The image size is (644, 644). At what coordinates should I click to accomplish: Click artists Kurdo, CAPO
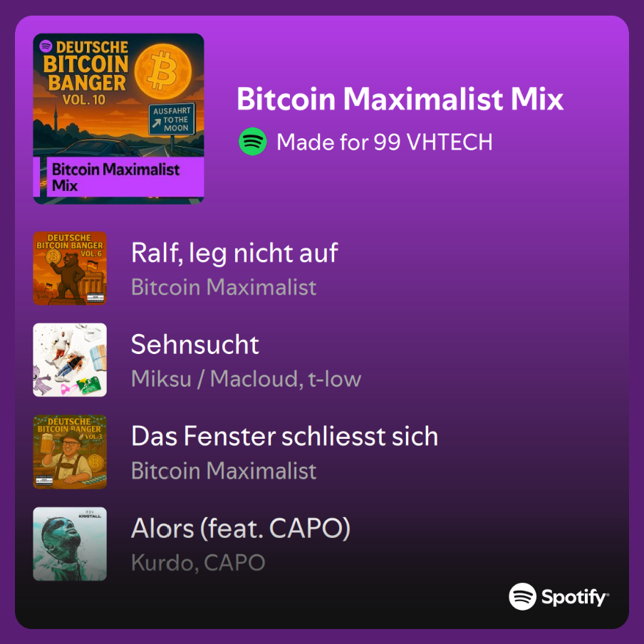(198, 563)
